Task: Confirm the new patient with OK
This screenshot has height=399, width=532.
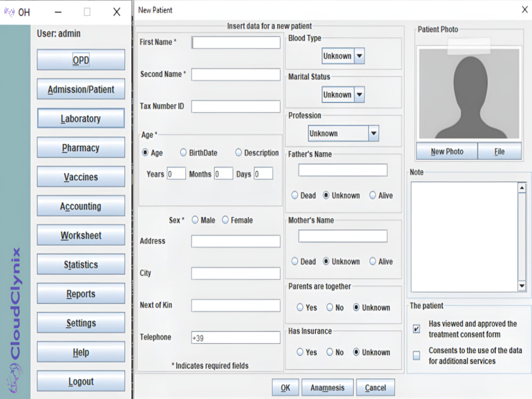Action: [285, 387]
